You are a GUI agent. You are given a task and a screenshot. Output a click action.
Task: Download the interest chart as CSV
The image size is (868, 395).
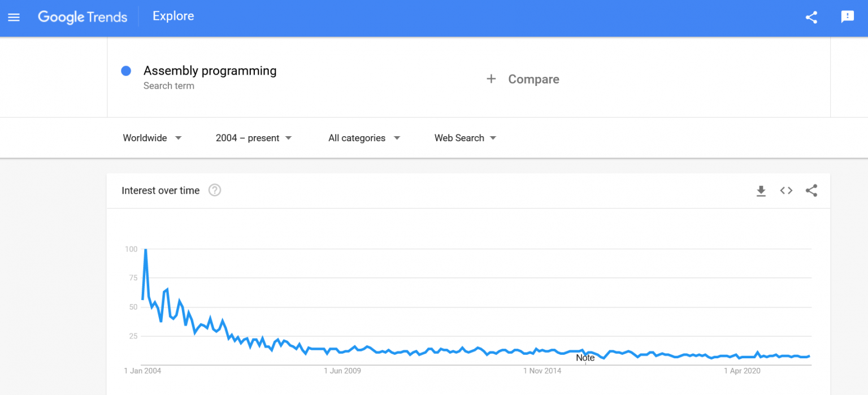click(761, 191)
